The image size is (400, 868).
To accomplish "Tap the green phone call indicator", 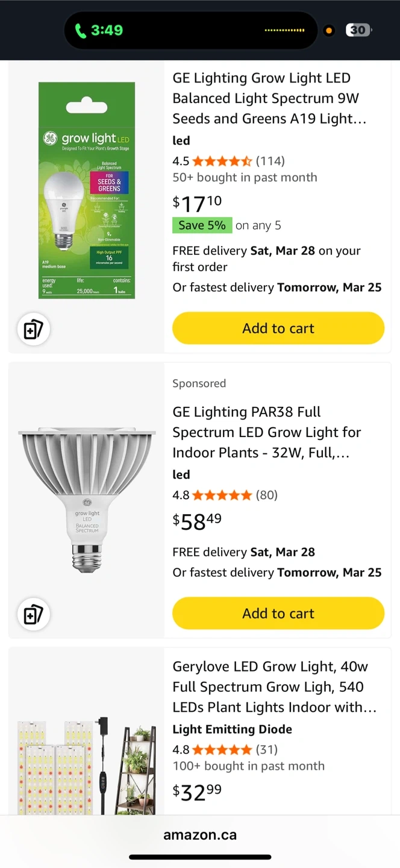I will tap(81, 30).
